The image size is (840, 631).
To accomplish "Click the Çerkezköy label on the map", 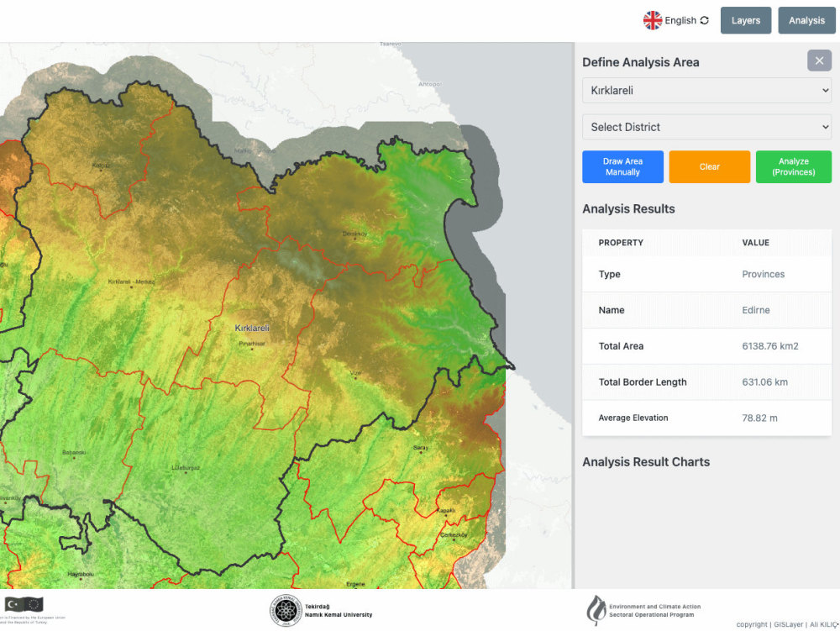I will [x=454, y=534].
